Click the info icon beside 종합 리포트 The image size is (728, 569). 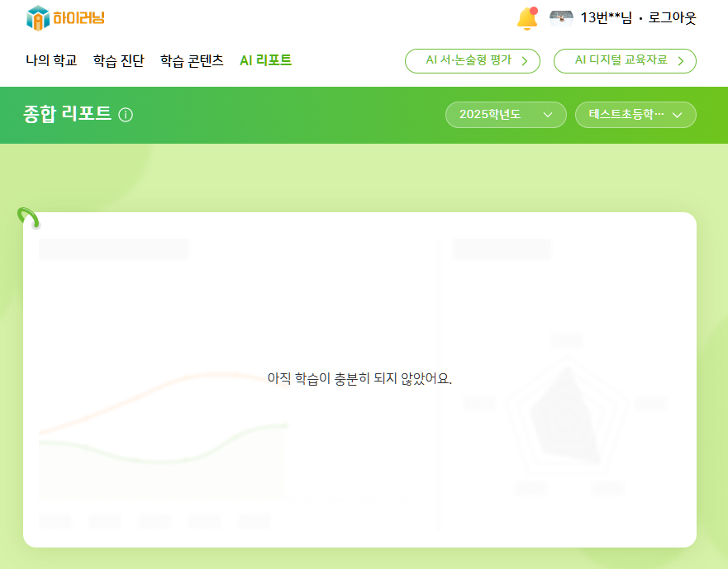[x=126, y=115]
